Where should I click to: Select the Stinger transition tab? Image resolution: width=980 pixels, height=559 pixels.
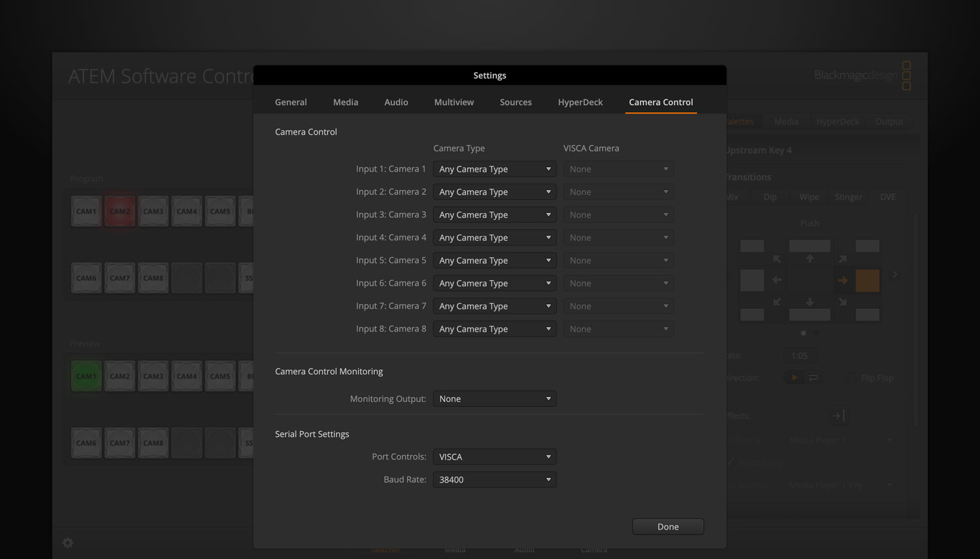coord(848,197)
